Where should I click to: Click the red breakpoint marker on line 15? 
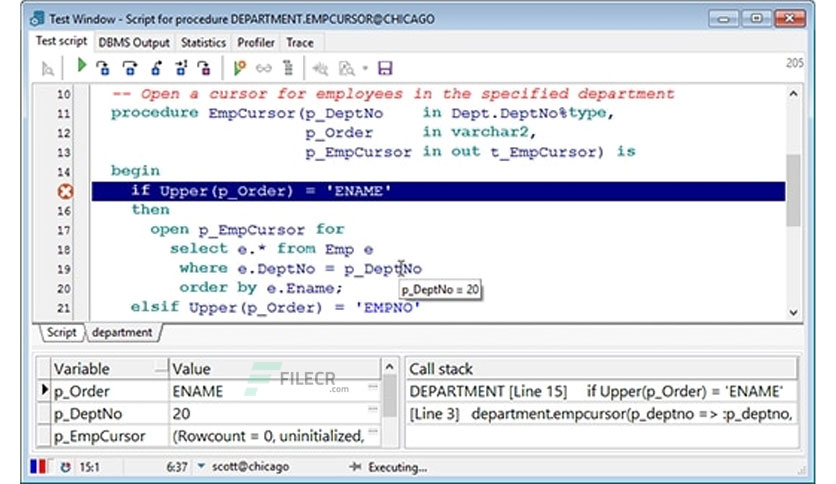point(66,191)
